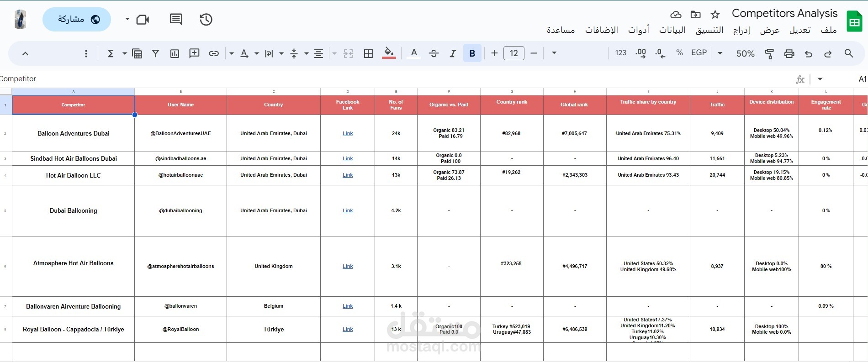Open Facebook Link for Balloon Adventures Dubai
Viewport: 868px width, 362px height.
point(348,133)
